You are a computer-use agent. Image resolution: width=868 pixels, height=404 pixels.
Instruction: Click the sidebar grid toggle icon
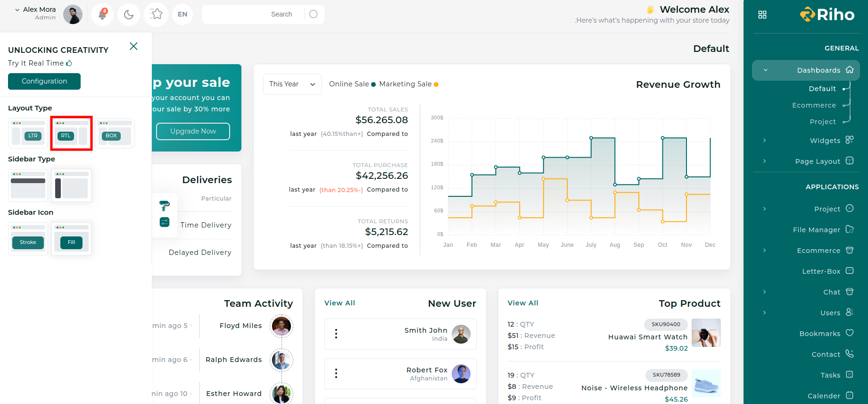(762, 15)
